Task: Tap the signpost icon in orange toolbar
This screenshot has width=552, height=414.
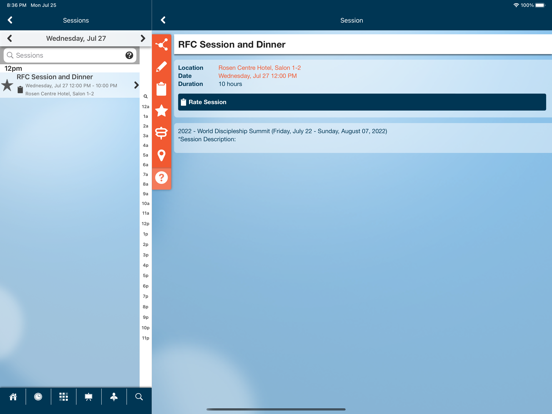Action: [162, 133]
